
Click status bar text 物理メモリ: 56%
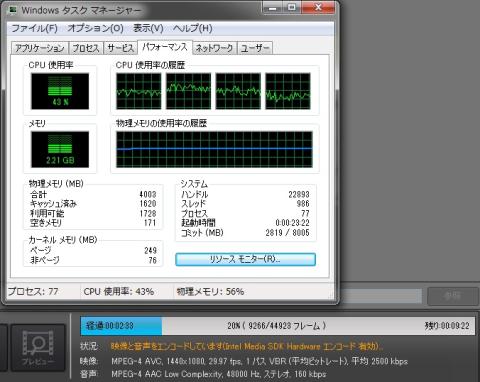(210, 292)
